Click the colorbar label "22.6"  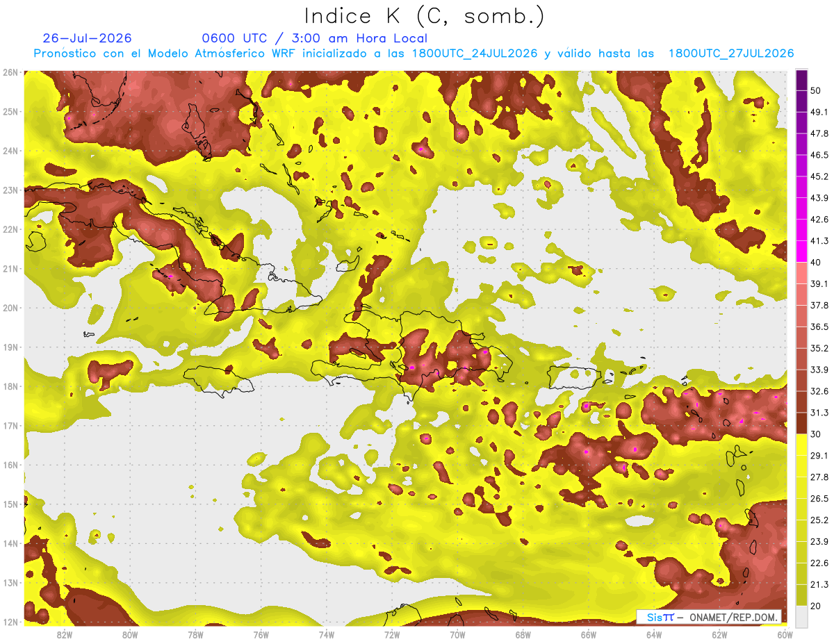(819, 563)
